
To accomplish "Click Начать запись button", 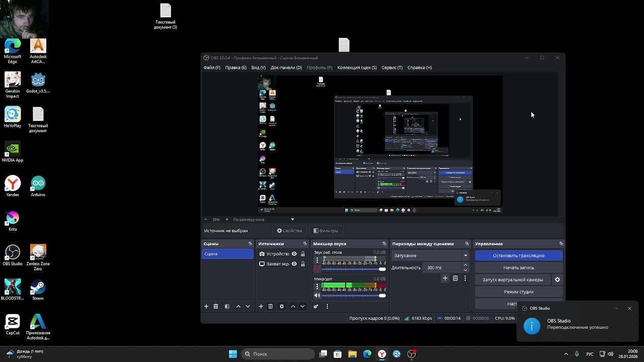I will click(518, 267).
